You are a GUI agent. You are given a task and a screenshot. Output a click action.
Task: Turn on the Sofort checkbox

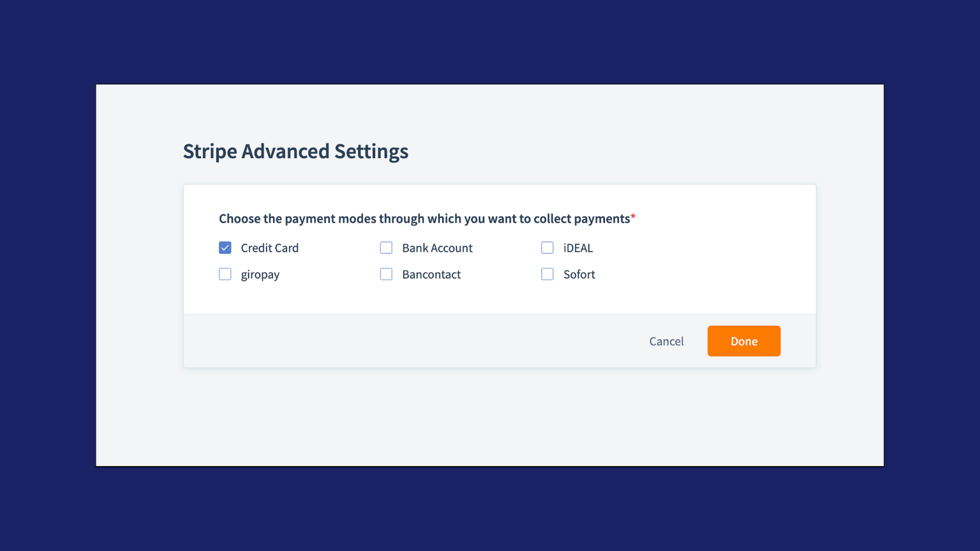pos(547,274)
